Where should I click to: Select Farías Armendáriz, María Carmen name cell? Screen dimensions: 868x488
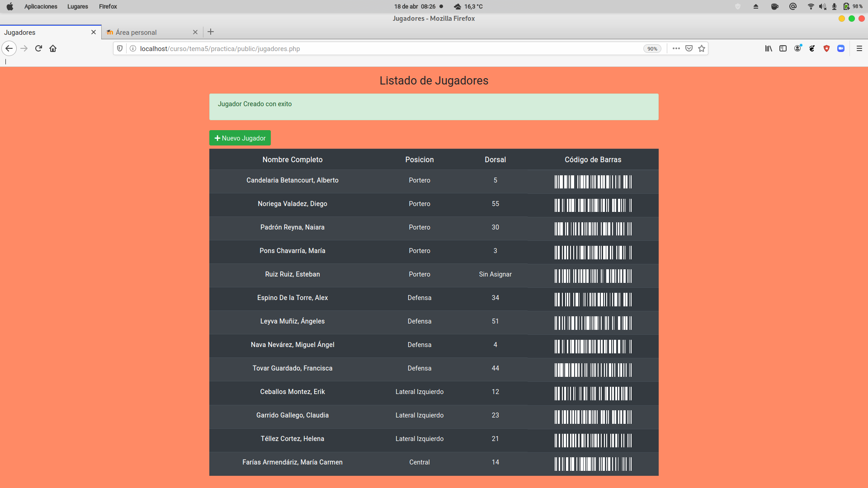292,462
